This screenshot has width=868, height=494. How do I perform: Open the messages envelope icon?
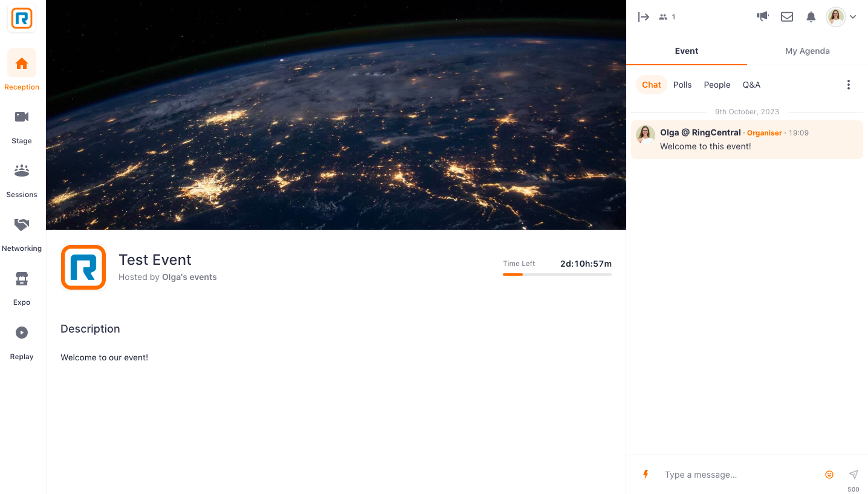coord(787,17)
